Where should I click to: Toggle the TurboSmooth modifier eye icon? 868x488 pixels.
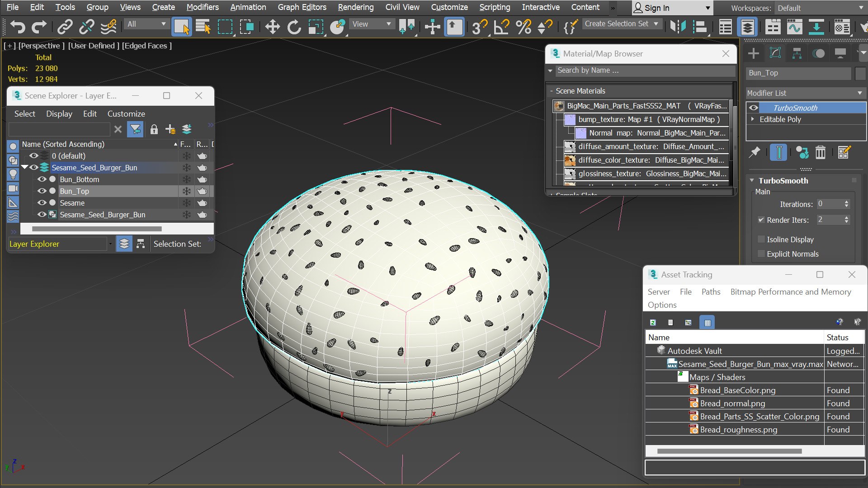(x=754, y=108)
